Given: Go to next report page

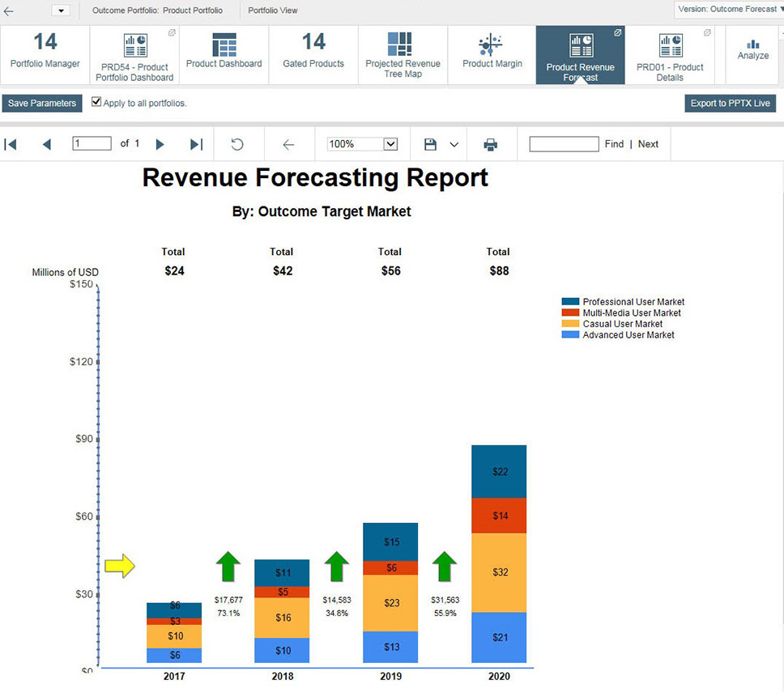Looking at the screenshot, I should click(x=160, y=144).
